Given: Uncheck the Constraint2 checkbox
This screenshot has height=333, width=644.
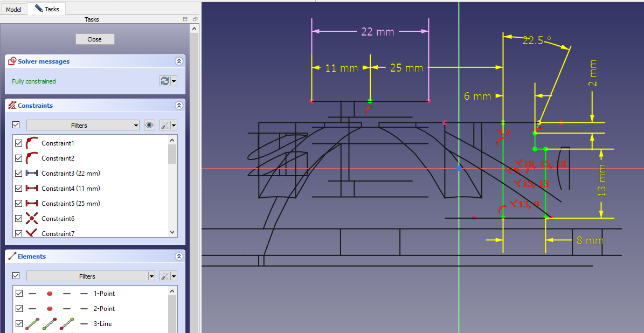Looking at the screenshot, I should click(x=19, y=158).
